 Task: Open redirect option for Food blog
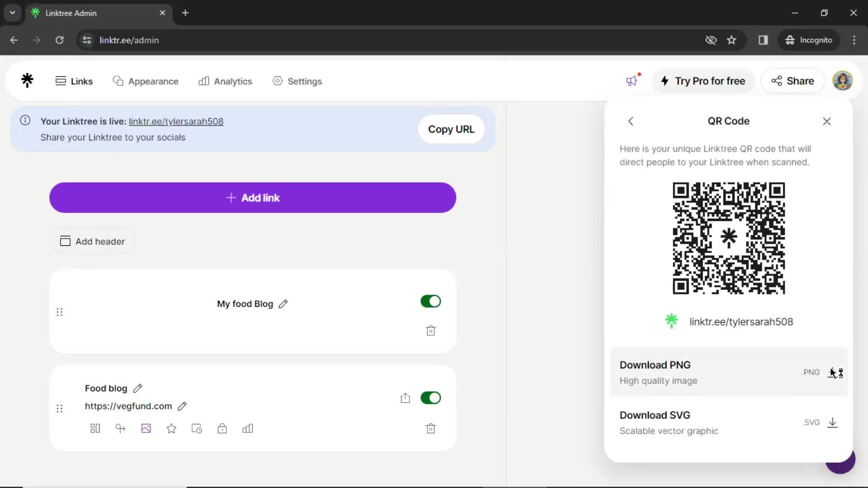tap(120, 428)
